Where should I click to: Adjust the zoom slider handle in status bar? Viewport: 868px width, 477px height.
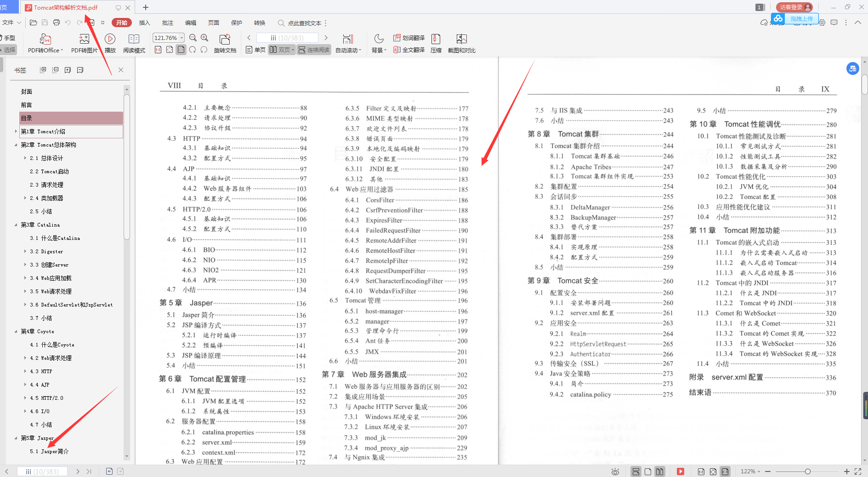tap(807, 471)
